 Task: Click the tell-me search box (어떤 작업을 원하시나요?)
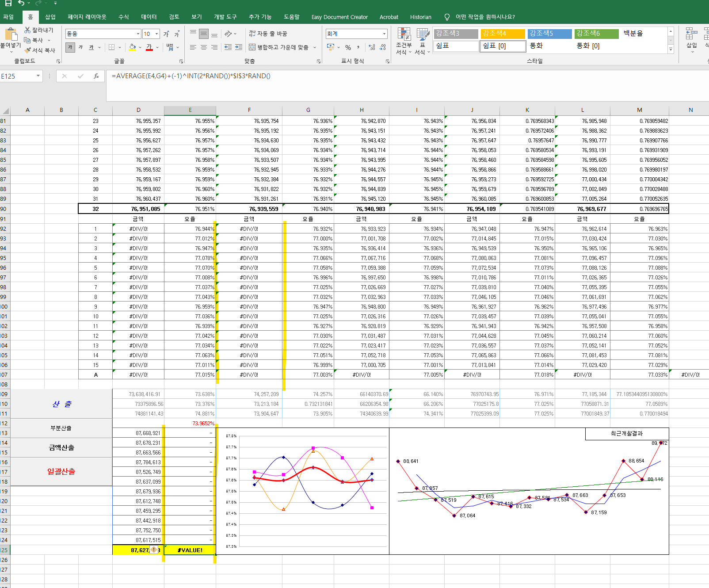[485, 17]
